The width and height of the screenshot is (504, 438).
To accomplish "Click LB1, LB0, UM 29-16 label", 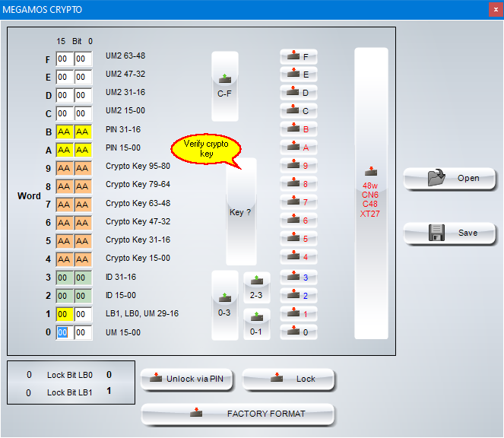I will (142, 313).
